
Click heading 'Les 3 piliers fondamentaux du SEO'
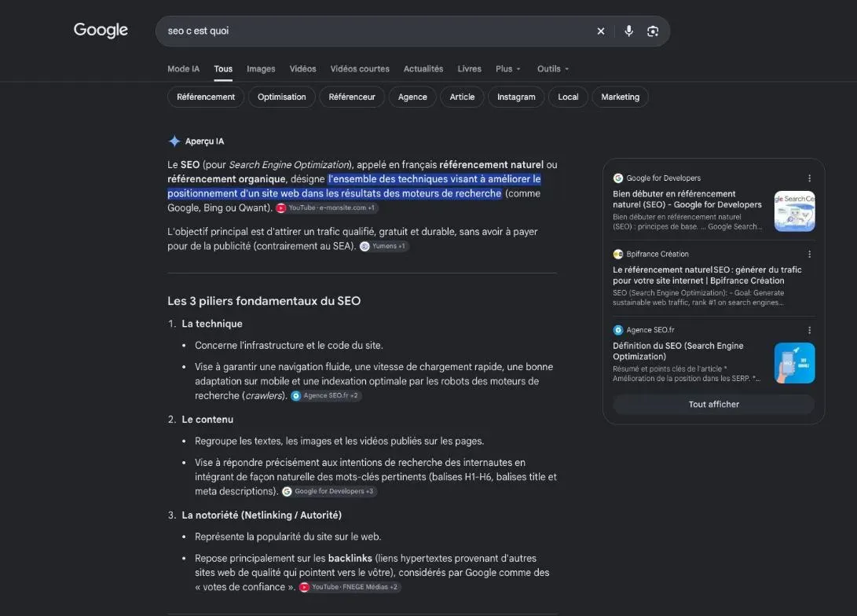coord(264,301)
